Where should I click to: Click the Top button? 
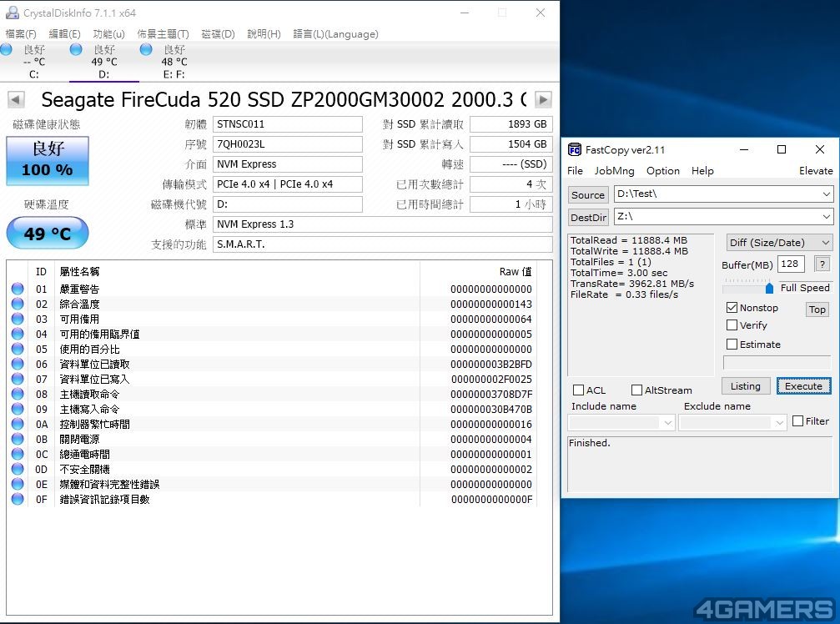[x=817, y=309]
